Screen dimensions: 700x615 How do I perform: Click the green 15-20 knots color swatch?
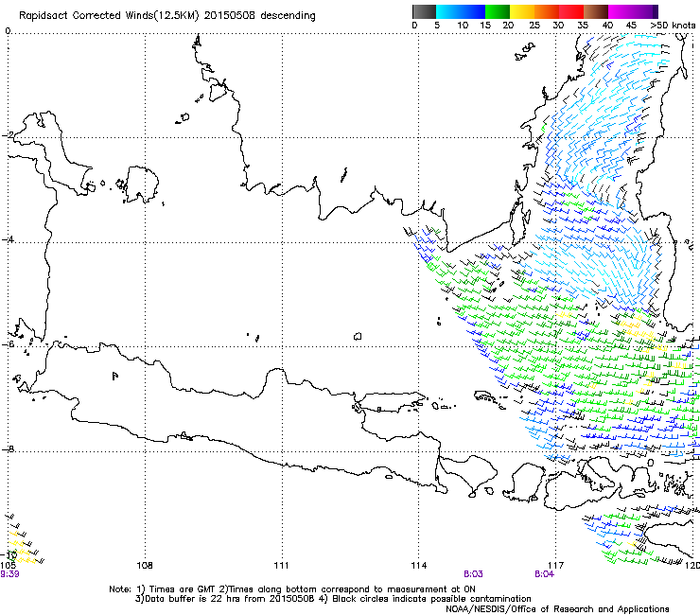(498, 12)
